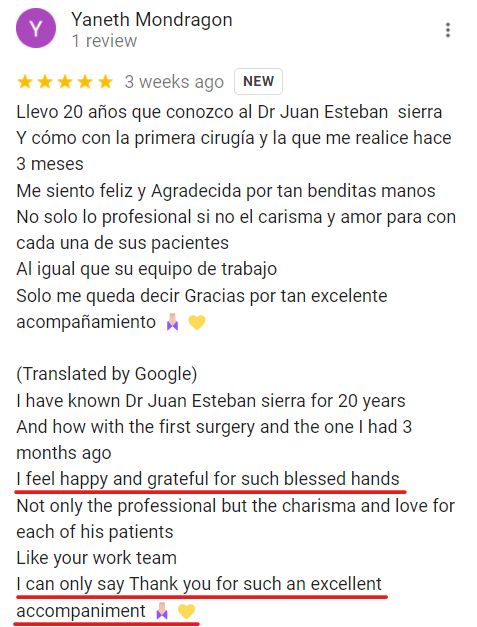This screenshot has width=477, height=627.
Task: Click the NEW badge next to date
Action: pos(258,82)
